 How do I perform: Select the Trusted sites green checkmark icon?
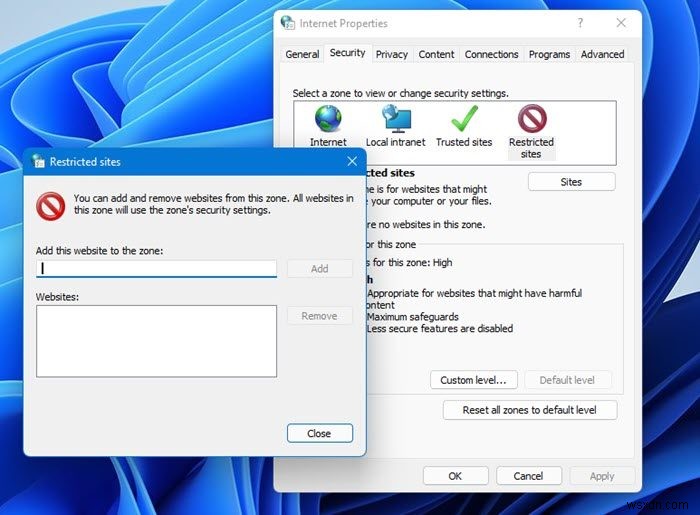point(464,119)
